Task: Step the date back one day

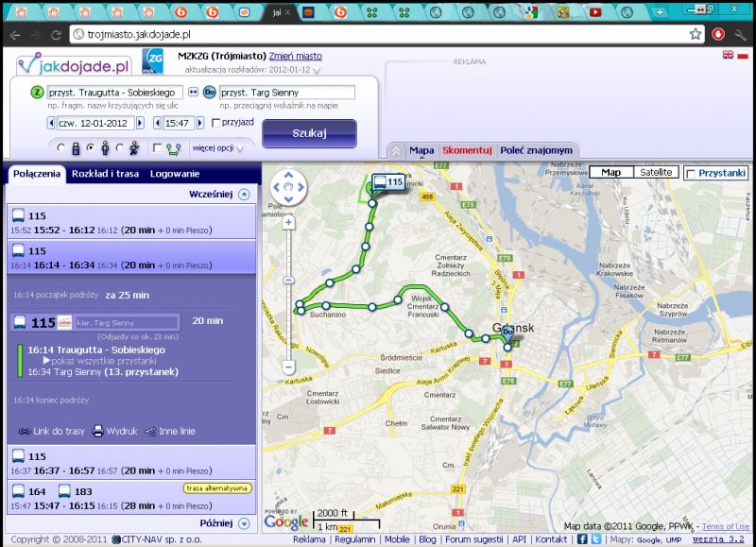Action: point(51,123)
